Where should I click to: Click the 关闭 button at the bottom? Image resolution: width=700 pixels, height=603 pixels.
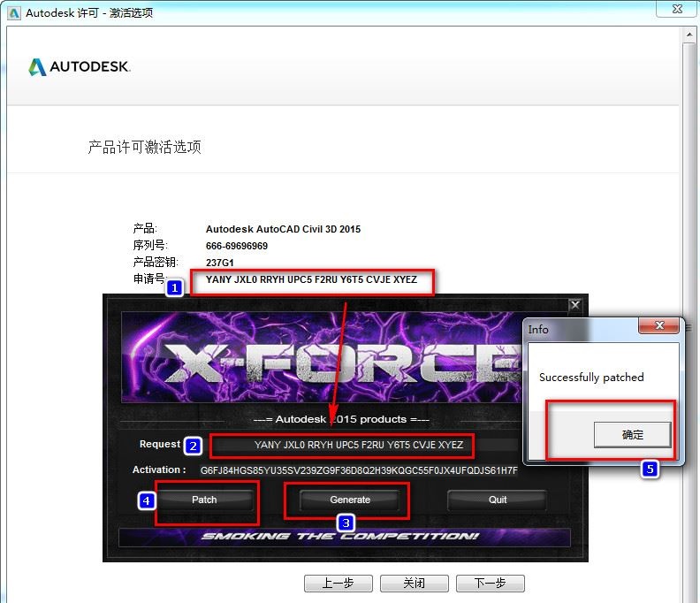tap(414, 583)
